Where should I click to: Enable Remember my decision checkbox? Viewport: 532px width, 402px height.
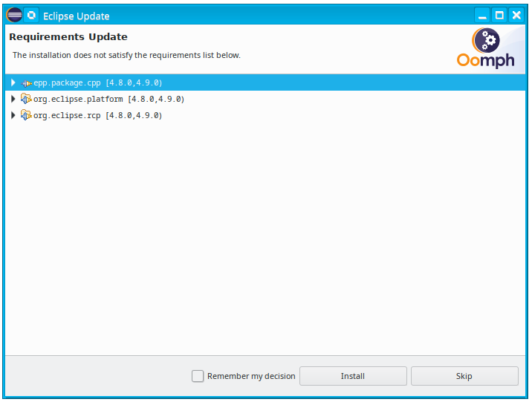click(x=198, y=376)
